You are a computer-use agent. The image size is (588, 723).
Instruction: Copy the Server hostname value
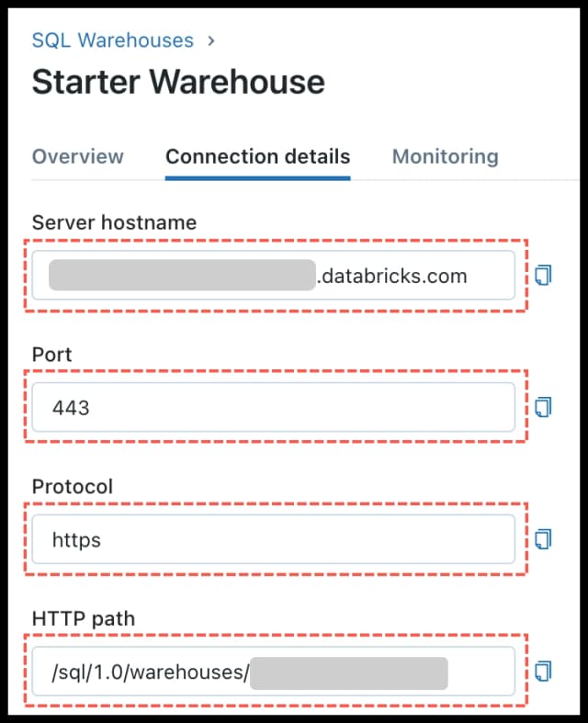point(543,276)
